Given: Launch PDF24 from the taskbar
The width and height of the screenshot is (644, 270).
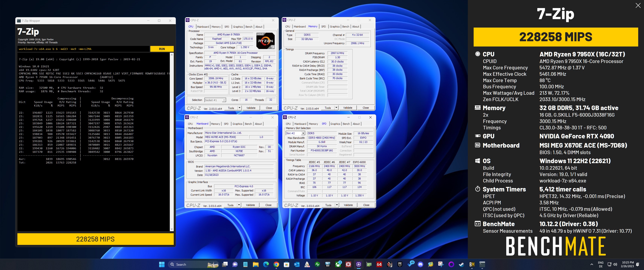Looking at the screenshot, I should (x=307, y=264).
